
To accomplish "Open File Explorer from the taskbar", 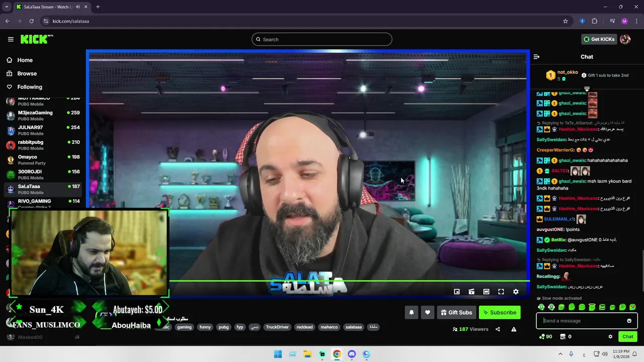I will tap(307, 354).
